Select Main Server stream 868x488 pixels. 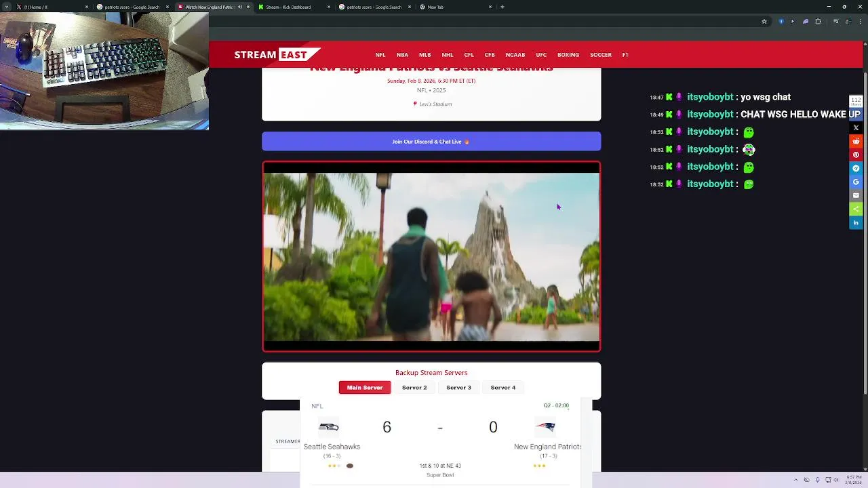tap(365, 388)
